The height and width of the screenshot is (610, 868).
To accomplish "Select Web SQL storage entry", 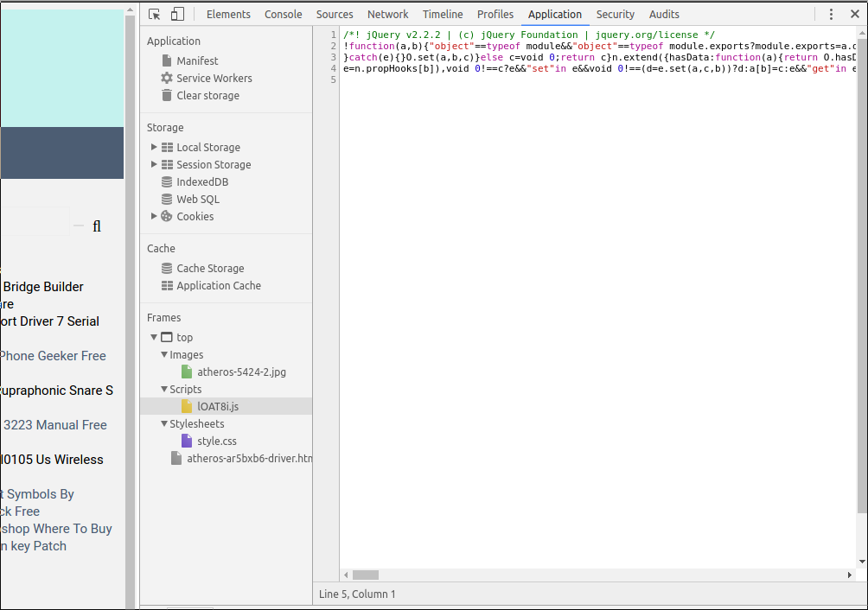I will click(x=198, y=199).
